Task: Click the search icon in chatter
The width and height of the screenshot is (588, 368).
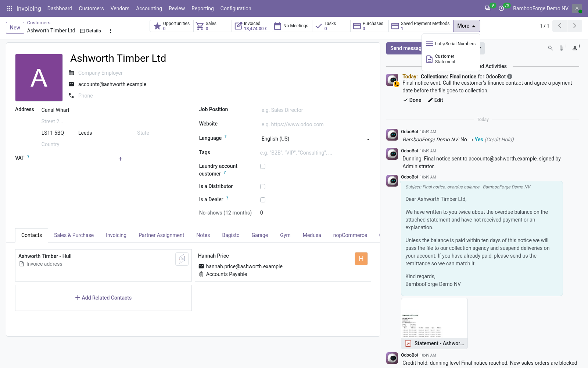Action: [551, 48]
